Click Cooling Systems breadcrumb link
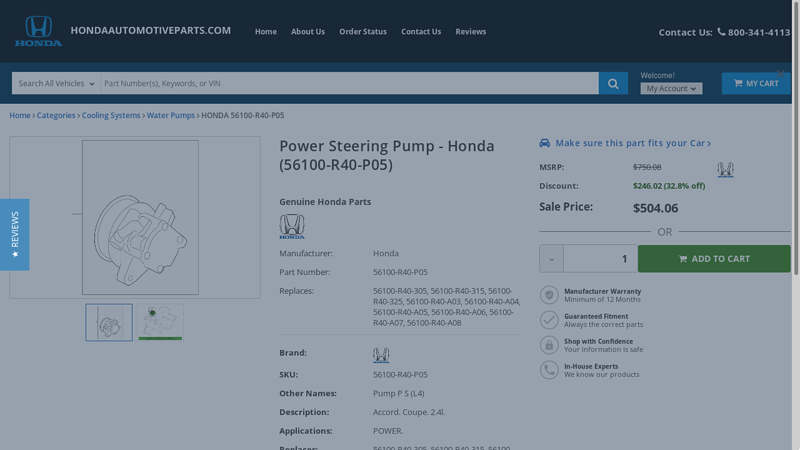Viewport: 800px width, 450px height. (111, 115)
